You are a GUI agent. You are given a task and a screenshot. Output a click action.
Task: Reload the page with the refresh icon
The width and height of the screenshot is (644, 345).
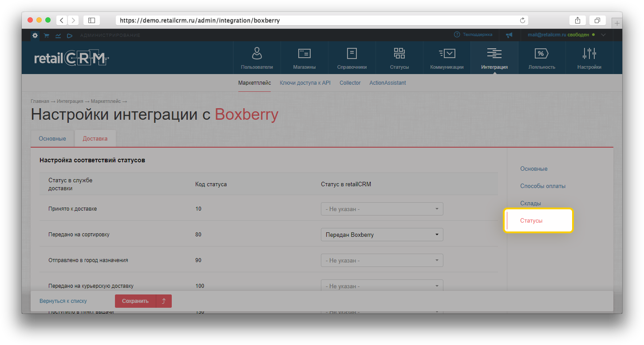pos(522,20)
